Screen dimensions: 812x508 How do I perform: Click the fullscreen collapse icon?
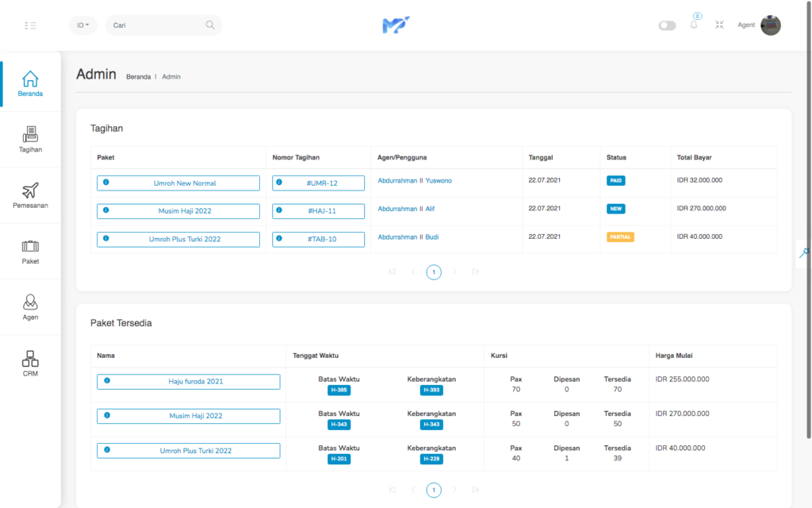719,25
